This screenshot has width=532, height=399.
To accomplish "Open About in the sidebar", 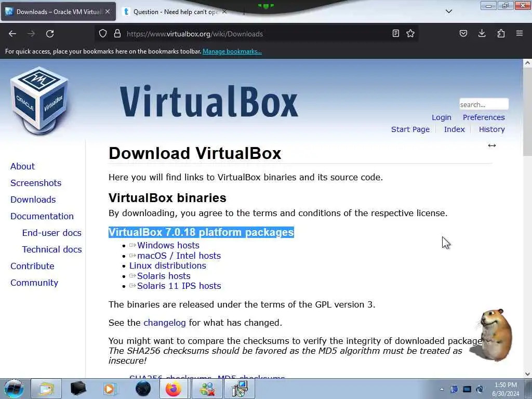I will click(x=22, y=166).
